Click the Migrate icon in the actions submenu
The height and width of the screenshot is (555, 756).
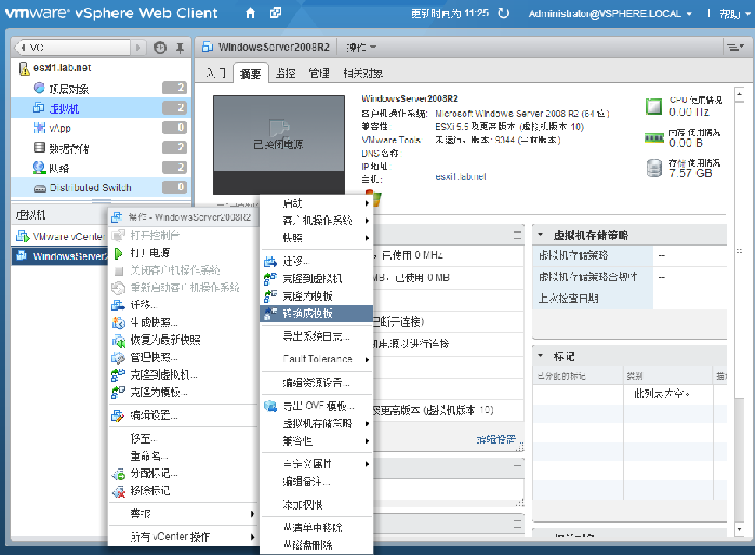270,261
